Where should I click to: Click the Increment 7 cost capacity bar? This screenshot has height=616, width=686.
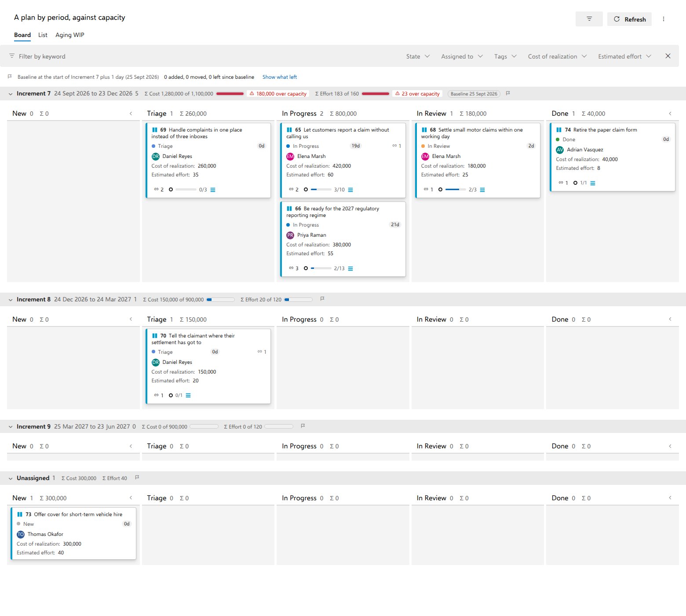click(x=230, y=94)
